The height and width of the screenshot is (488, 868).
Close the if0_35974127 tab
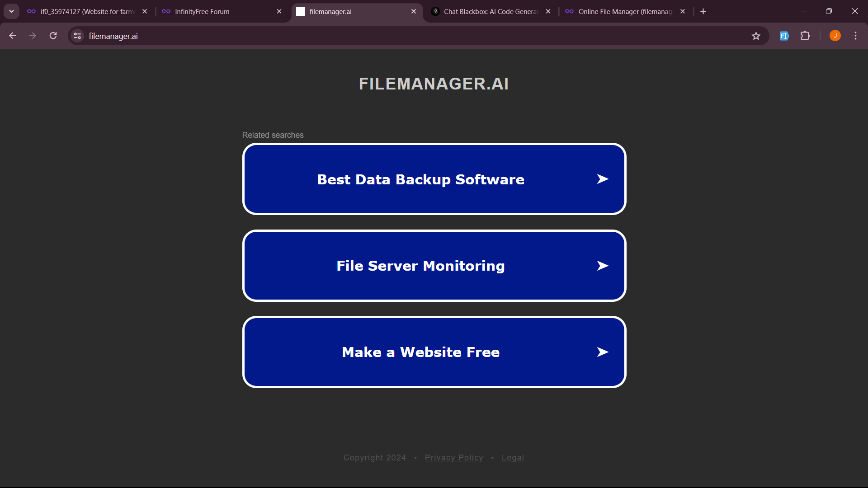tap(145, 11)
